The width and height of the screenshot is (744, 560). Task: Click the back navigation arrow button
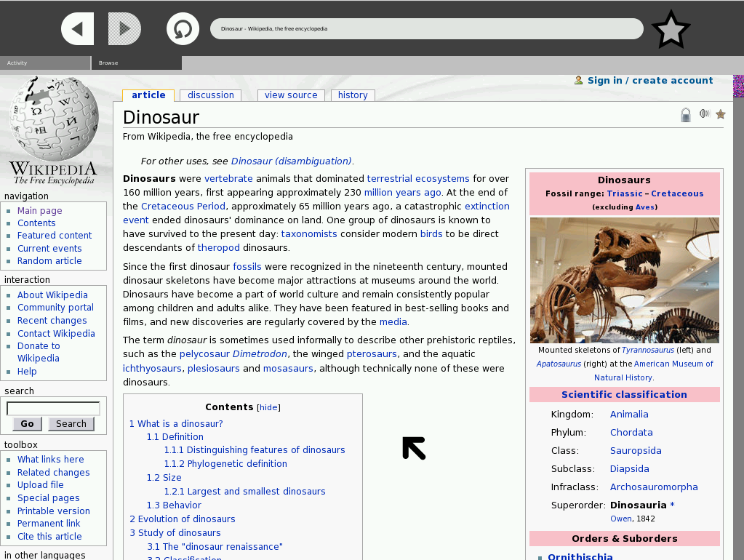point(78,29)
